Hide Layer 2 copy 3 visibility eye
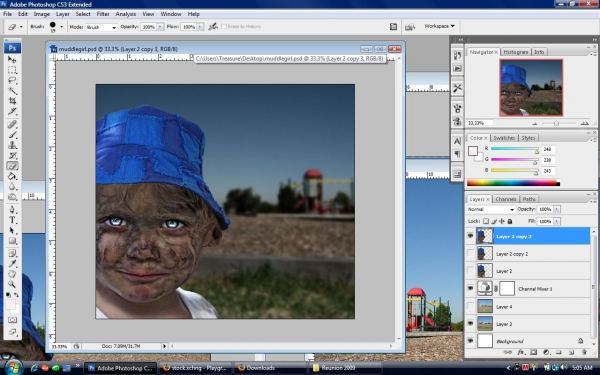This screenshot has height=375, width=600. (470, 236)
